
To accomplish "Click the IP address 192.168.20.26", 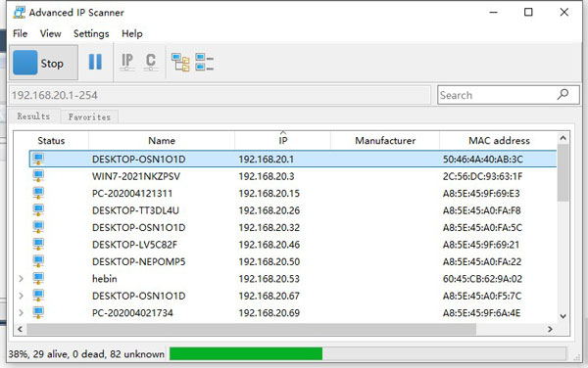I will pos(269,210).
